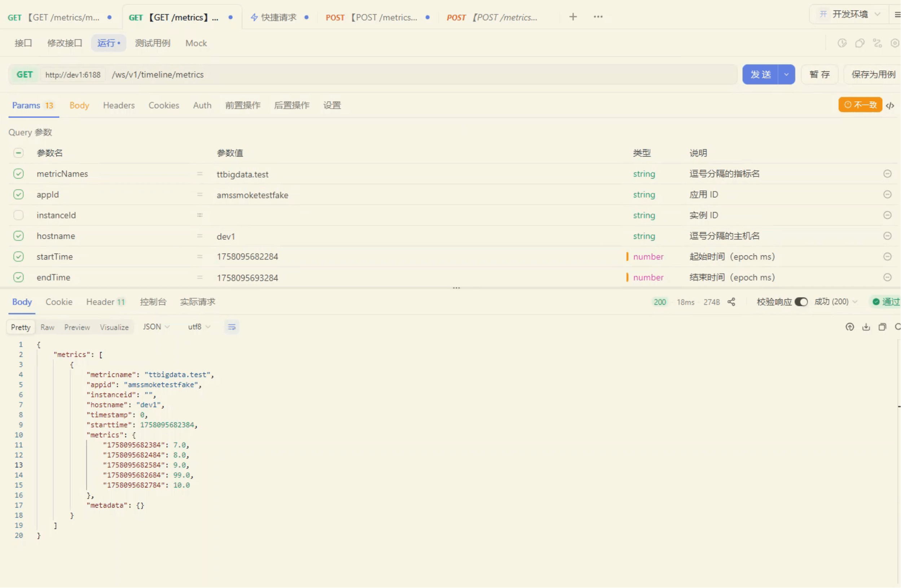This screenshot has width=901, height=588.
Task: Click the orange 不一致 button
Action: click(x=860, y=105)
